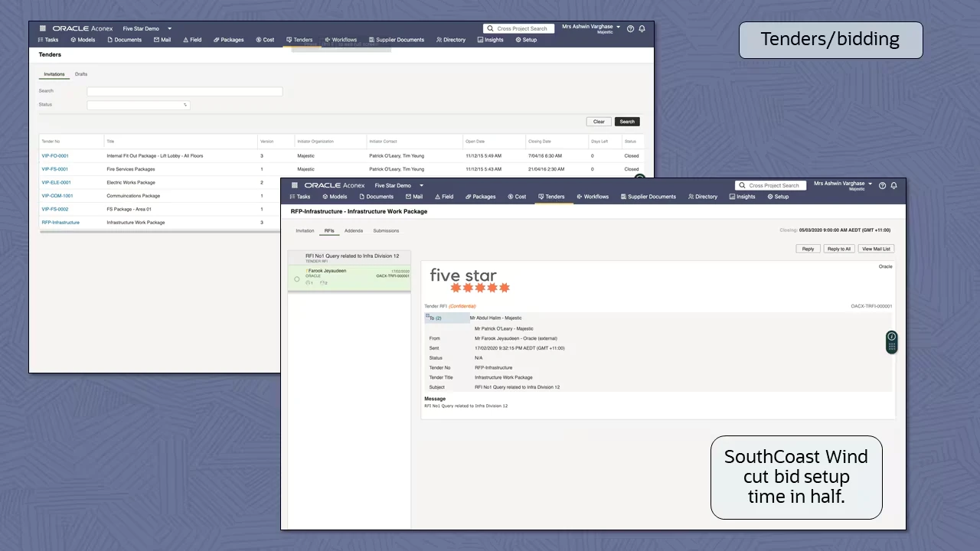
Task: Open the hamburger menu icon in RFP-Infrastructure window
Action: pos(295,185)
